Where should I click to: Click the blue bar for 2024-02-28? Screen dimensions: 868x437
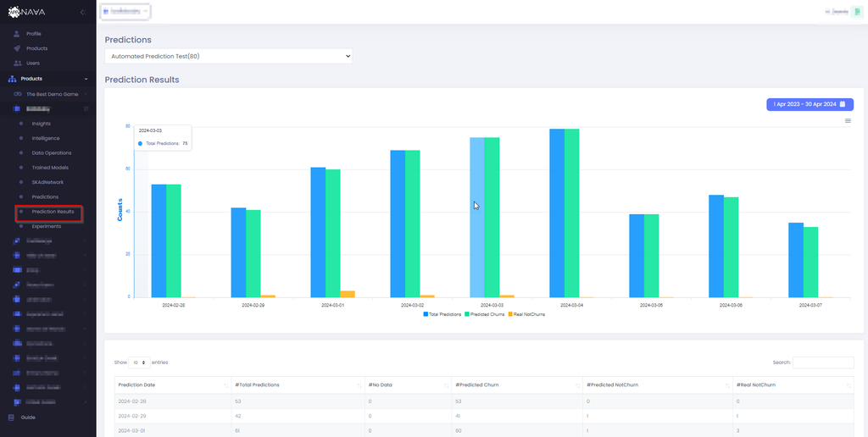(x=159, y=241)
